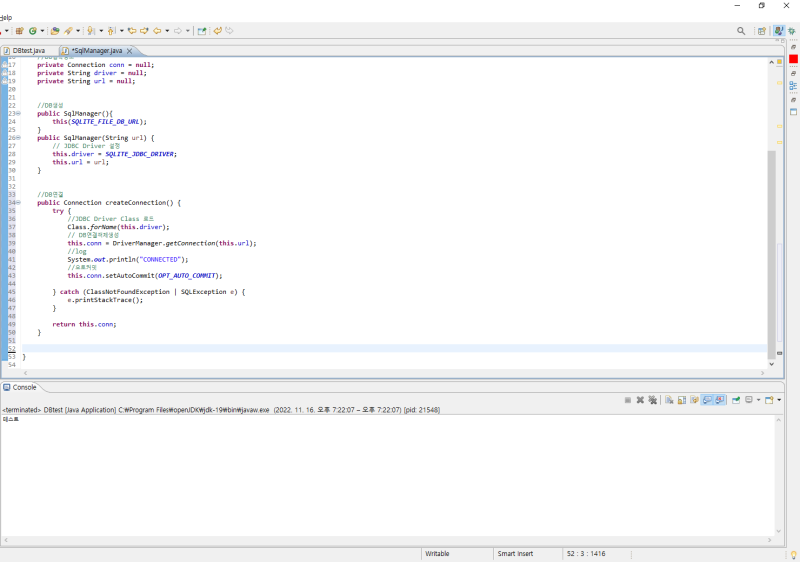800x562 pixels.
Task: Click the greyed curved arrow toolbar icon
Action: point(229,31)
